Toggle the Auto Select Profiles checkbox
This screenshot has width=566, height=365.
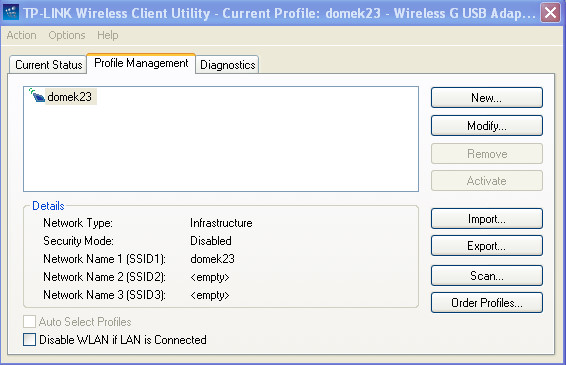pyautogui.click(x=29, y=321)
